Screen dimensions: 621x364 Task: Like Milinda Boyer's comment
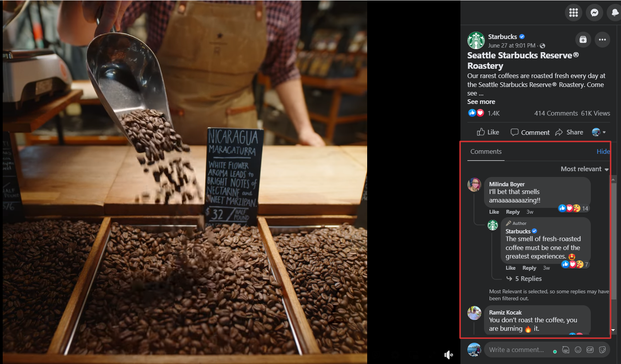(x=494, y=212)
